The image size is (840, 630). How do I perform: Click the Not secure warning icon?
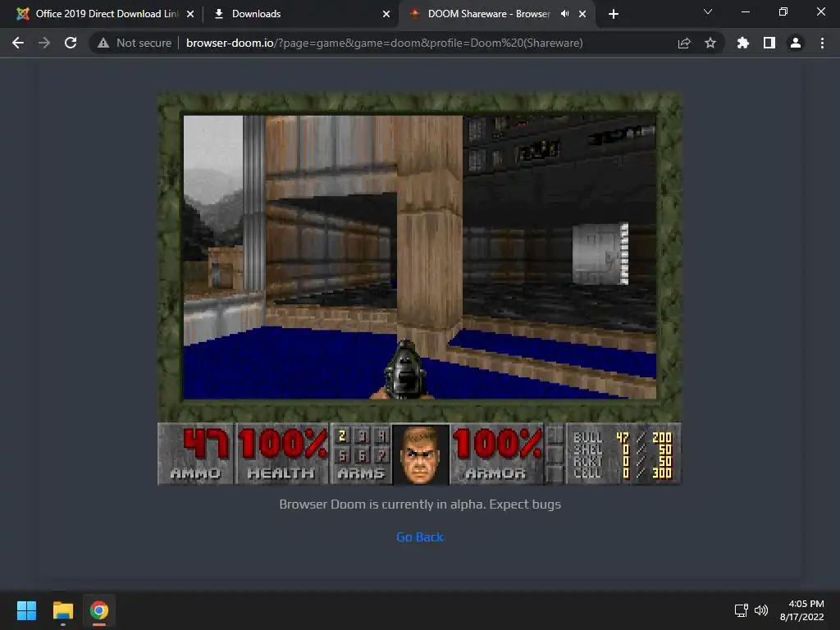(103, 43)
